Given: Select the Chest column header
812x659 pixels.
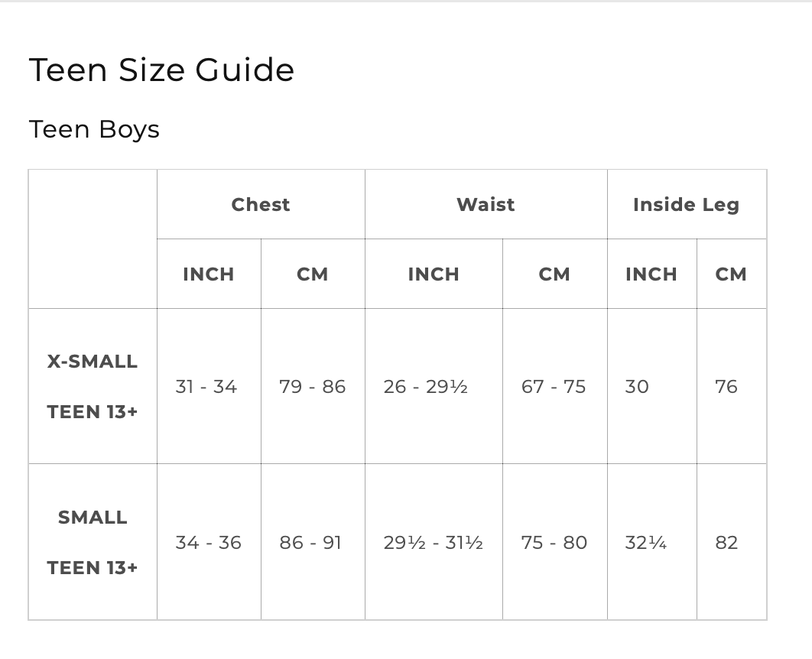Looking at the screenshot, I should (261, 204).
